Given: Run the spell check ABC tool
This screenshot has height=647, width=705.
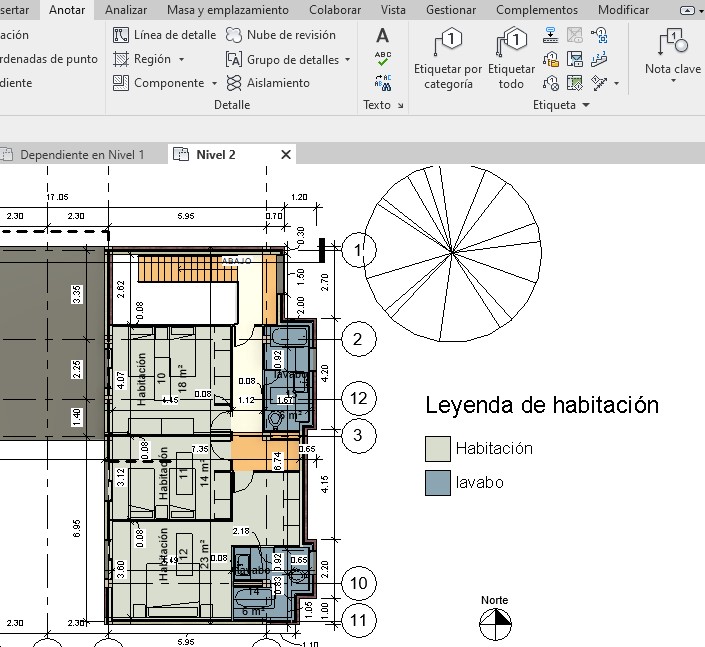Looking at the screenshot, I should 382,59.
